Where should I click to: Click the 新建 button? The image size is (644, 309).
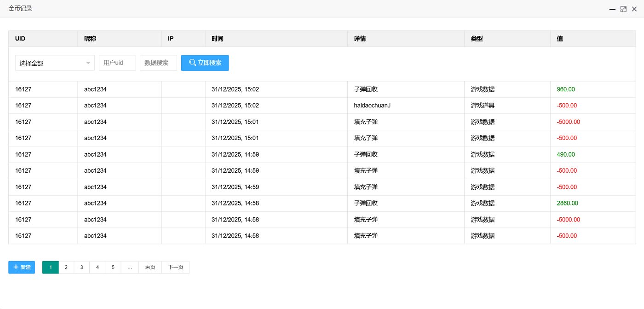pyautogui.click(x=22, y=268)
